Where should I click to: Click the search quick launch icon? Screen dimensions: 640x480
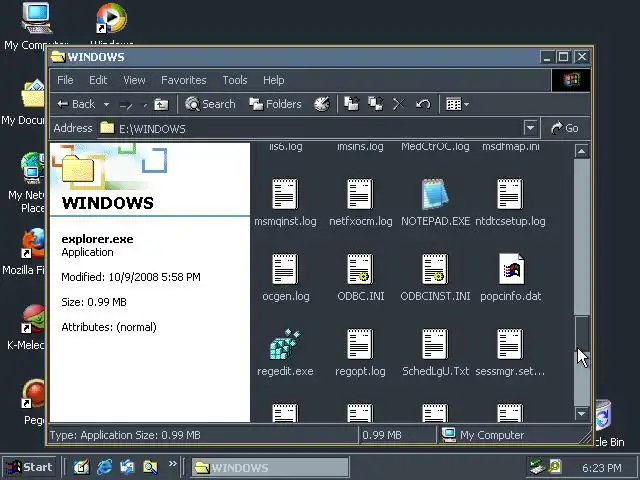coord(150,467)
